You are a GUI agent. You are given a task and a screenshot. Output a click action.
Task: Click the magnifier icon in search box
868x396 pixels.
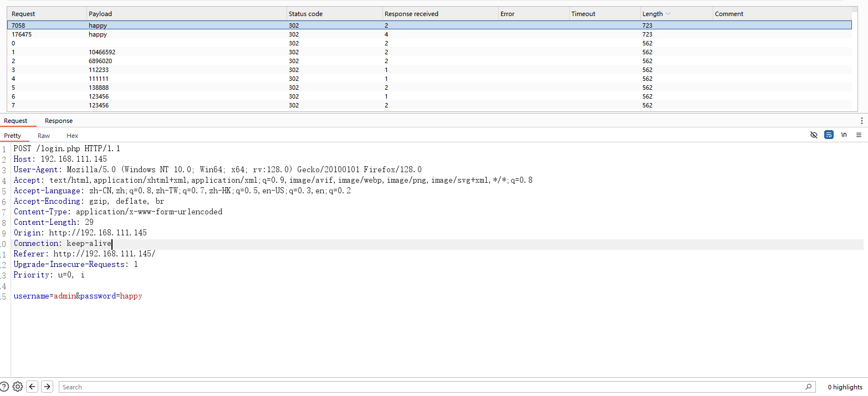pos(809,387)
